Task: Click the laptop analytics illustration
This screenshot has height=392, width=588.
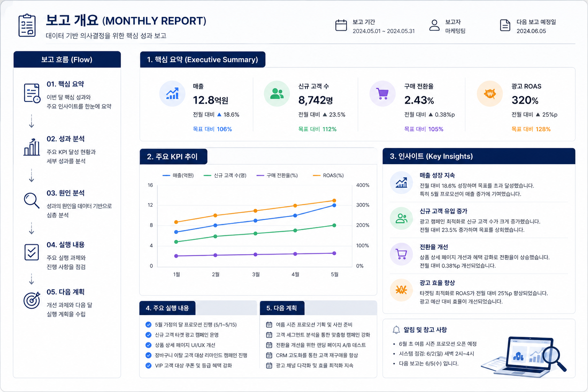Action: tap(524, 356)
